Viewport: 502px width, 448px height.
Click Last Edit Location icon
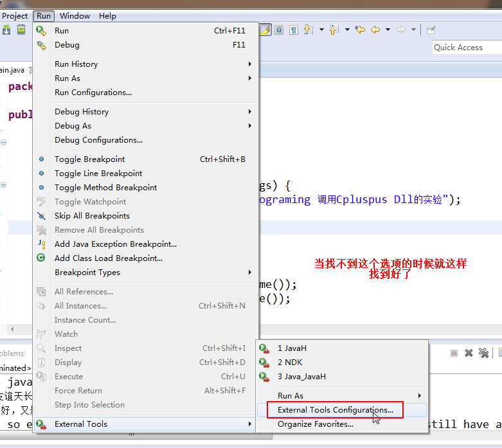tap(360, 30)
